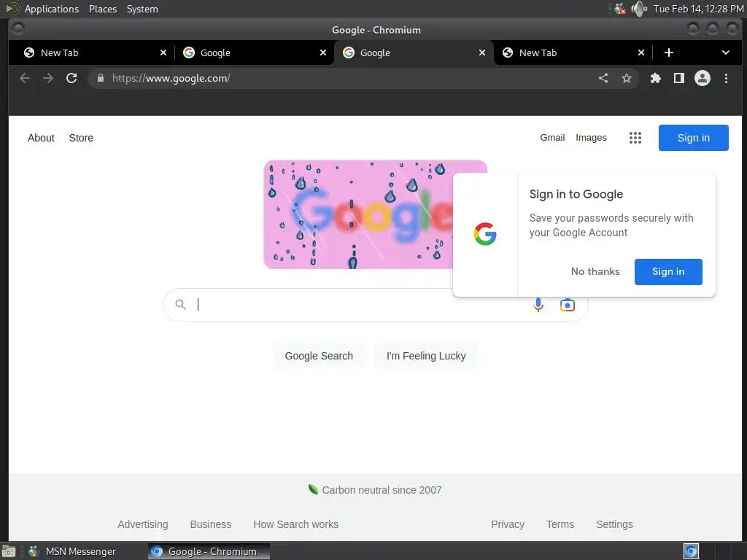Click the Google Search button
This screenshot has width=747, height=560.
click(x=319, y=356)
